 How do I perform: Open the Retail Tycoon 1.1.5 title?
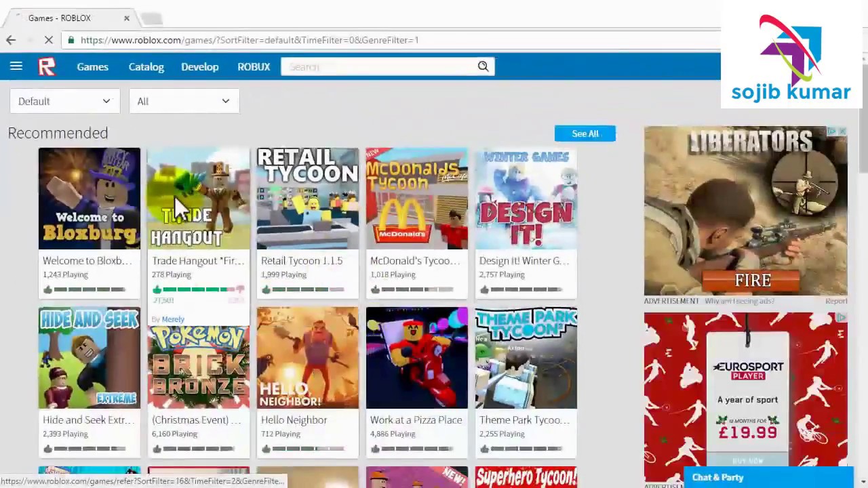point(302,261)
